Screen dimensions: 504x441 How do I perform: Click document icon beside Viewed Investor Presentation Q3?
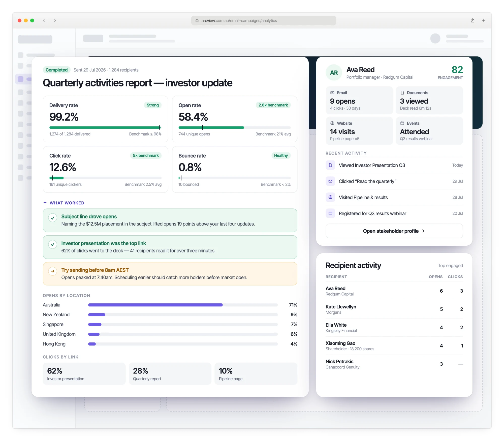tap(330, 165)
